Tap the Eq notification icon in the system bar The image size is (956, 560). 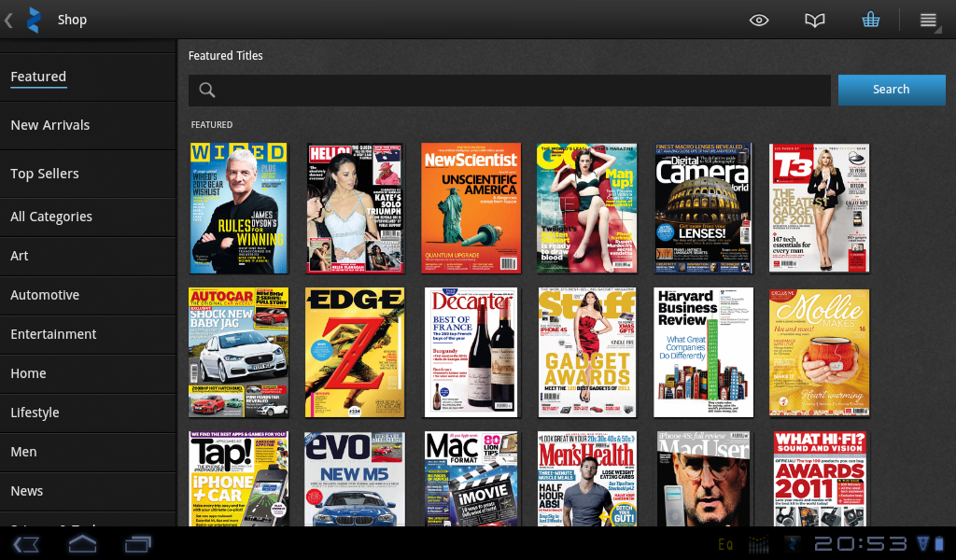pyautogui.click(x=725, y=544)
